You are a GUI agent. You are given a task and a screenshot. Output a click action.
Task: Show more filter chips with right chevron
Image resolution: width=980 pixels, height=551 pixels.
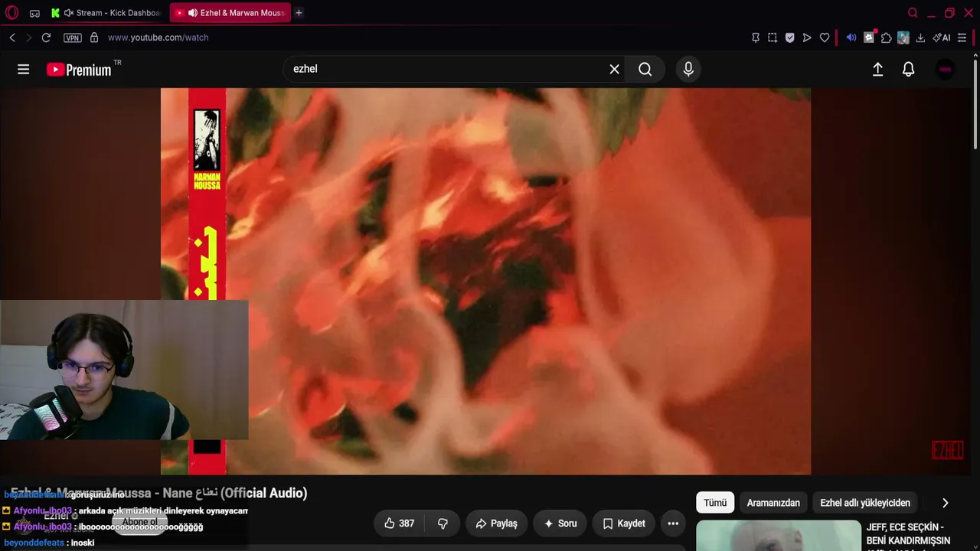pos(945,503)
